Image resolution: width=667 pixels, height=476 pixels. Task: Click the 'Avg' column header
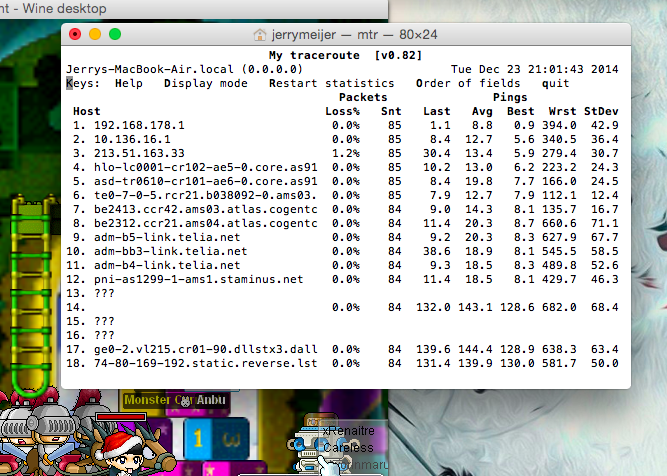point(482,111)
